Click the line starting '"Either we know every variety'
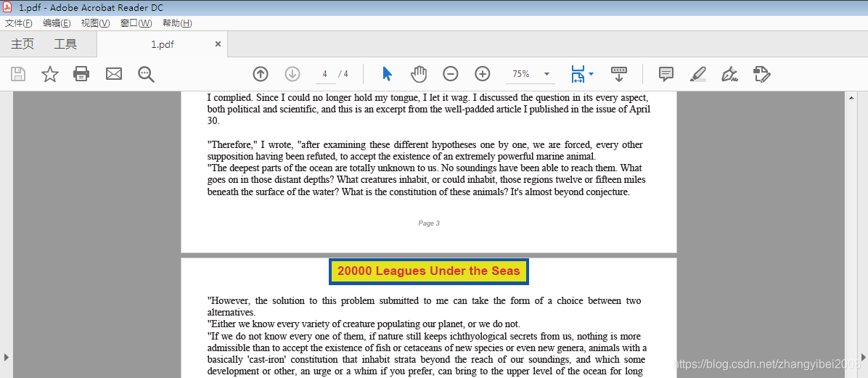Viewport: 868px width, 378px height. click(364, 324)
